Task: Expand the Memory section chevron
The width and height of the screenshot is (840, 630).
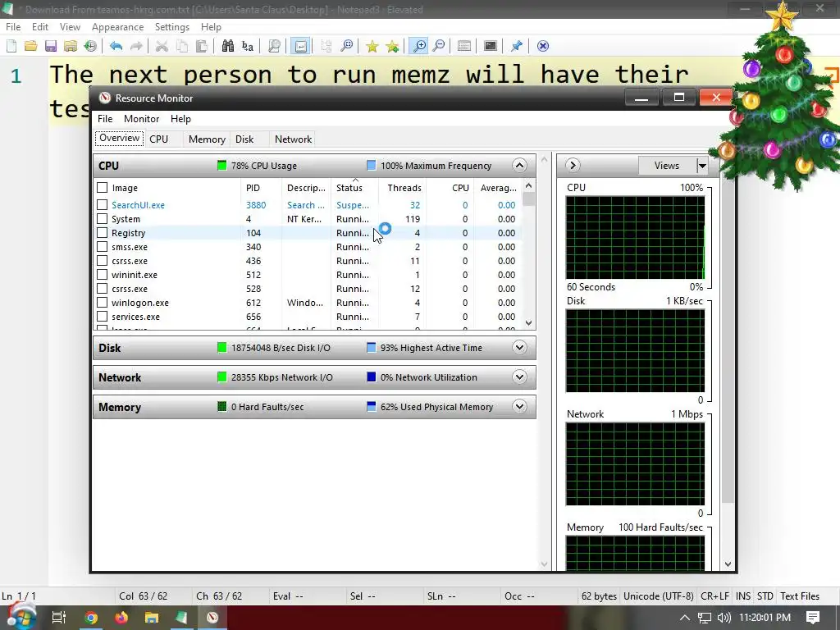Action: click(x=519, y=407)
